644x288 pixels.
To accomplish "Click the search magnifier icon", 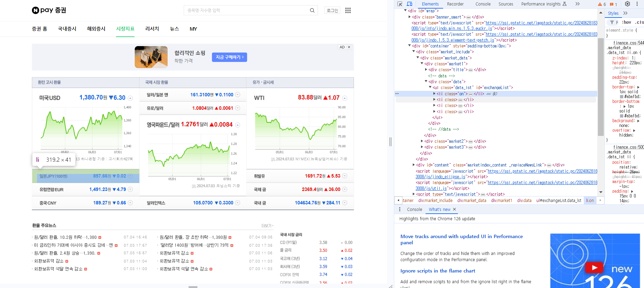I will (x=312, y=10).
